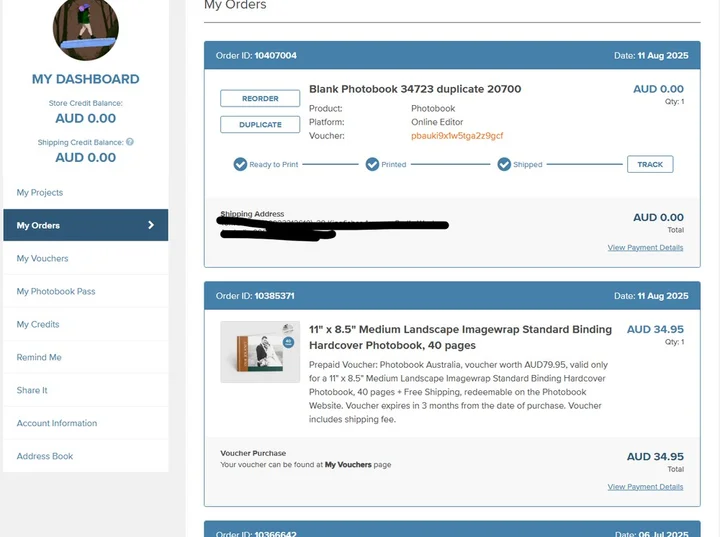
Task: Navigate to Account Information
Action: pos(57,423)
